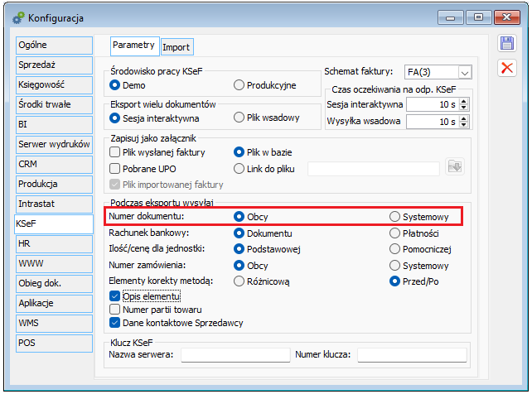Decrease Wysyłka wsadowa wait time

(464, 125)
